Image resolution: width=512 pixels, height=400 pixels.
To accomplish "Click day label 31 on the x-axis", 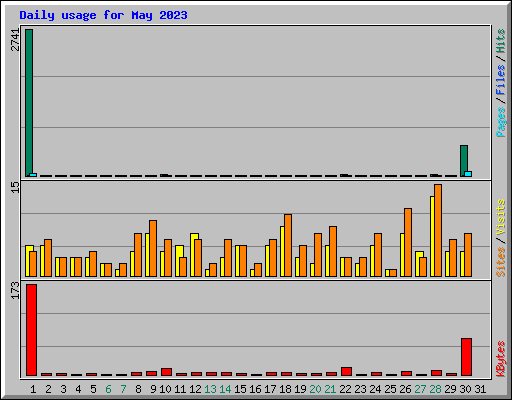I will point(480,389).
